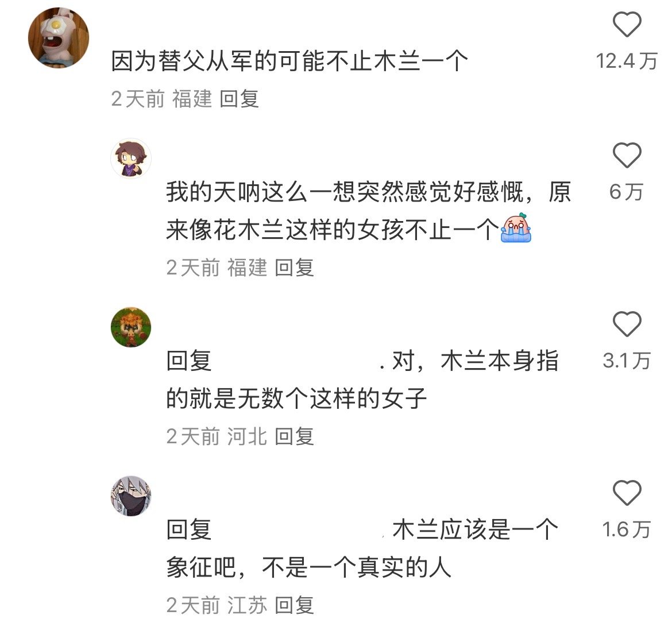Tap the heart on the 6万 reply

pos(627,156)
